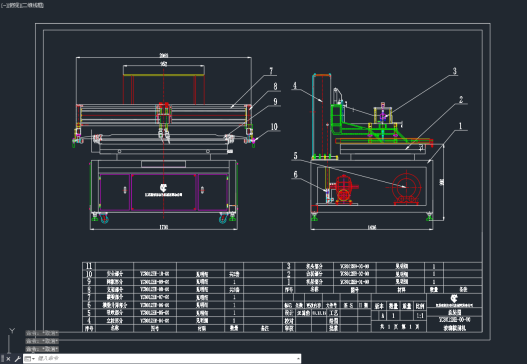Select balloon number 10 in front view

point(274,127)
